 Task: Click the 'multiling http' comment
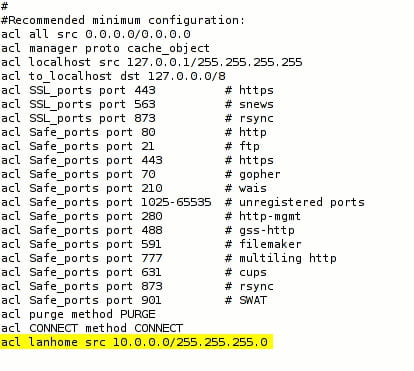click(x=288, y=258)
